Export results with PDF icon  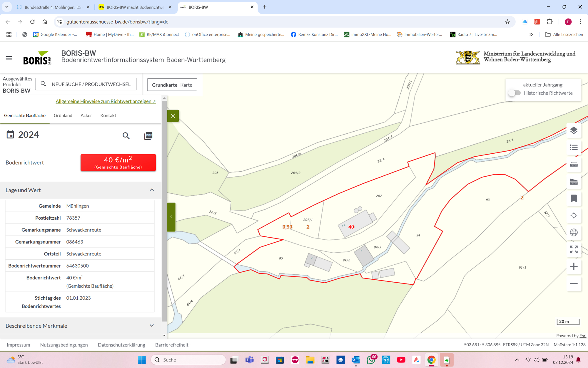(148, 135)
